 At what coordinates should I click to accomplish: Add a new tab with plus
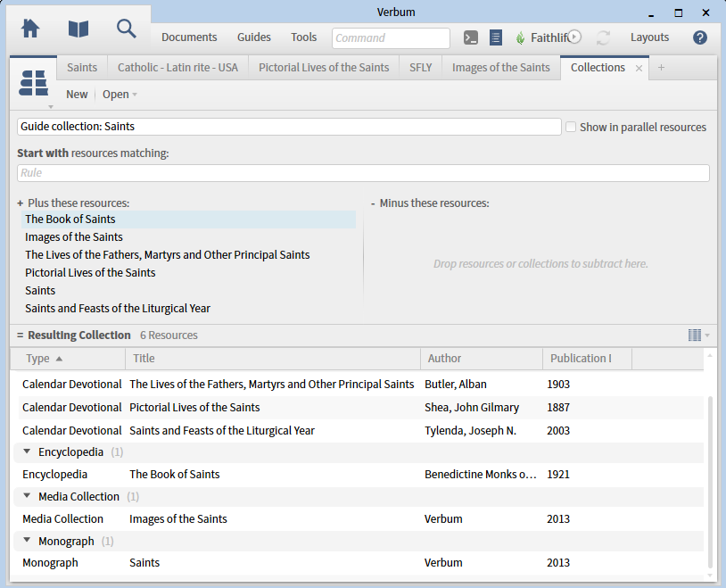coord(661,68)
